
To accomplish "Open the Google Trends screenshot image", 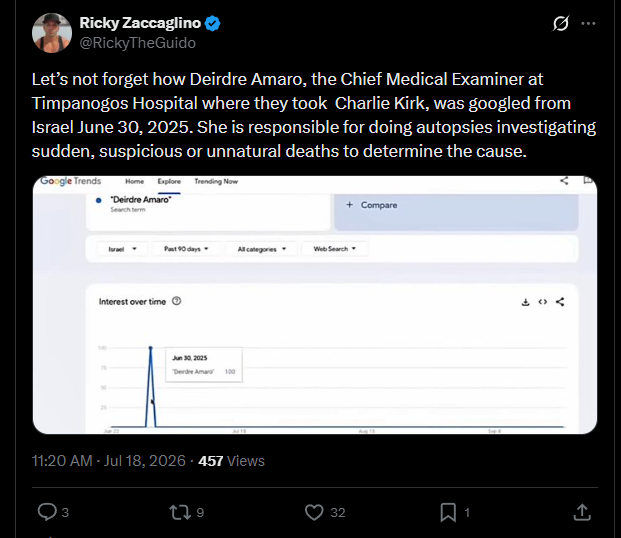I will pos(314,305).
